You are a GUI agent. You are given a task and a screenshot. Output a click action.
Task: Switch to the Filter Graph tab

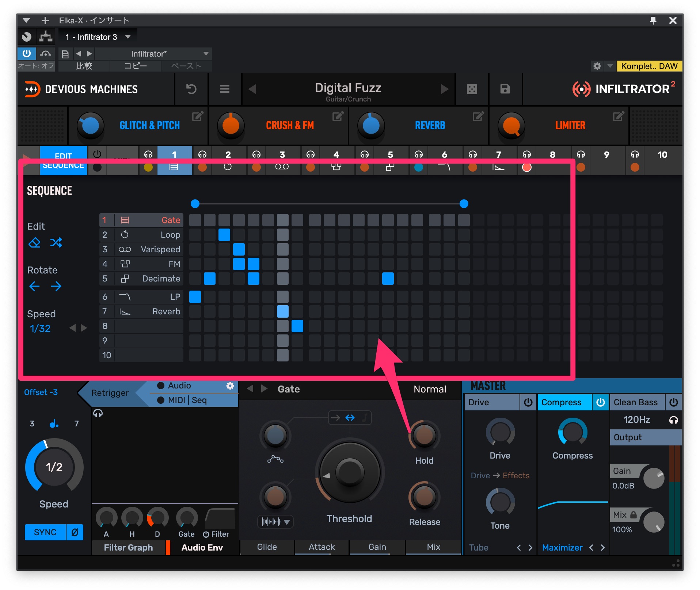128,547
